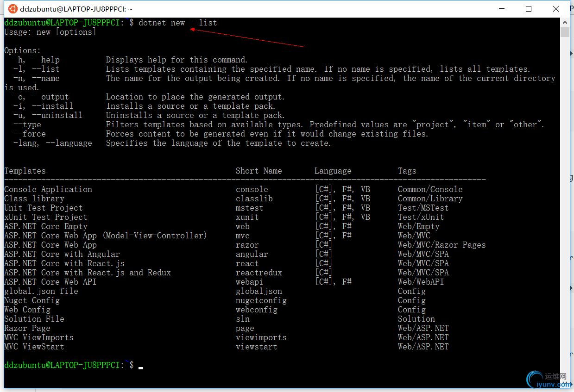Image resolution: width=574 pixels, height=392 pixels.
Task: Click short name 'mvc'
Action: click(243, 236)
